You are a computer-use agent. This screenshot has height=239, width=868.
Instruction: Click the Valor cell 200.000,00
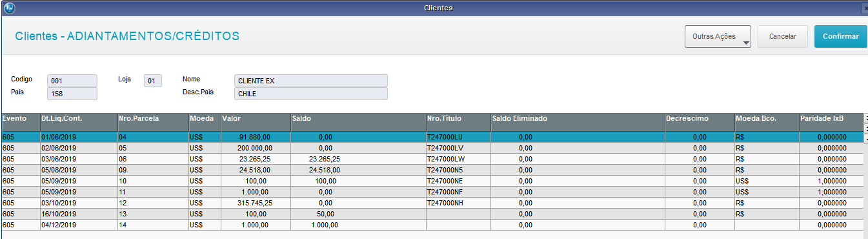pyautogui.click(x=256, y=147)
